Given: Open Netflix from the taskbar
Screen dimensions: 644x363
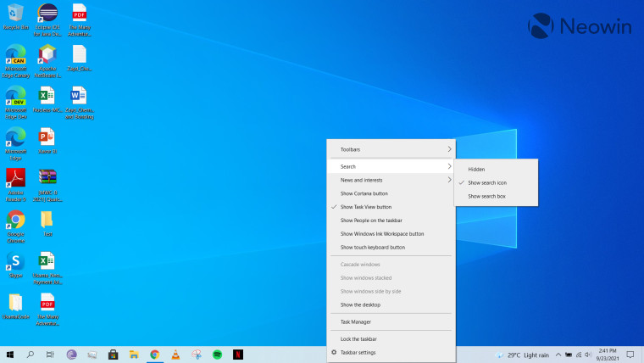Looking at the screenshot, I should [x=238, y=355].
